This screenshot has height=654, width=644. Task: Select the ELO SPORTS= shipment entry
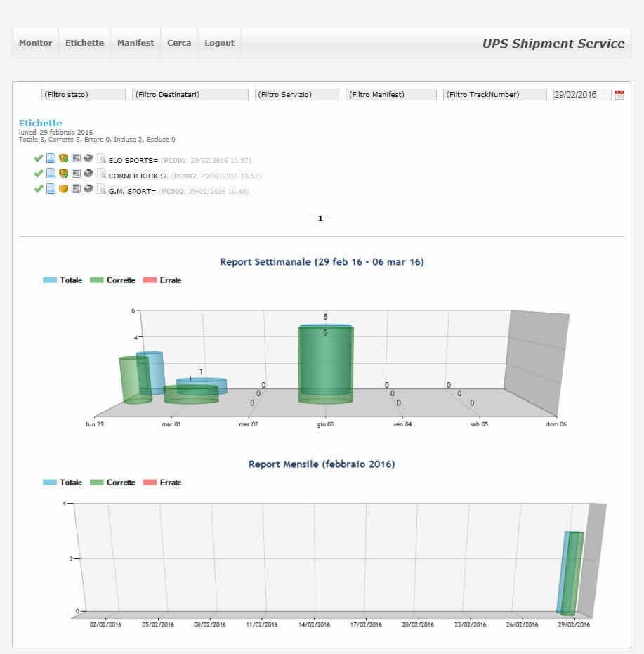133,160
